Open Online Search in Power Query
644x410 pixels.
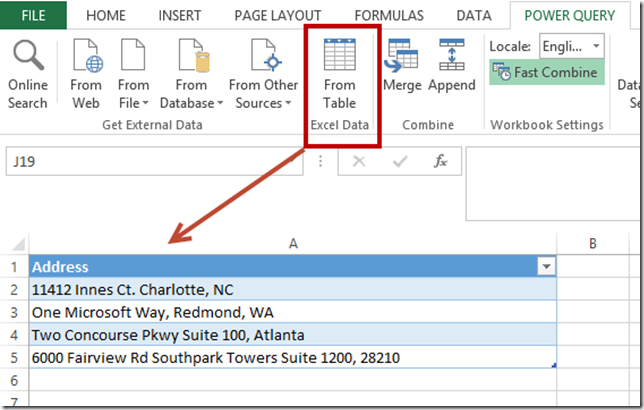tap(28, 74)
